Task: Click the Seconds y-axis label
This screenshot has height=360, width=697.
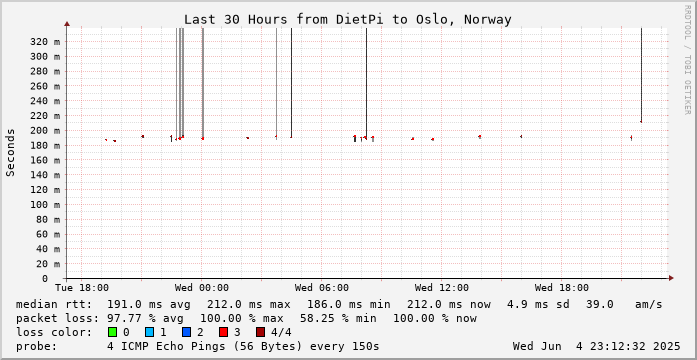Action: click(x=11, y=152)
